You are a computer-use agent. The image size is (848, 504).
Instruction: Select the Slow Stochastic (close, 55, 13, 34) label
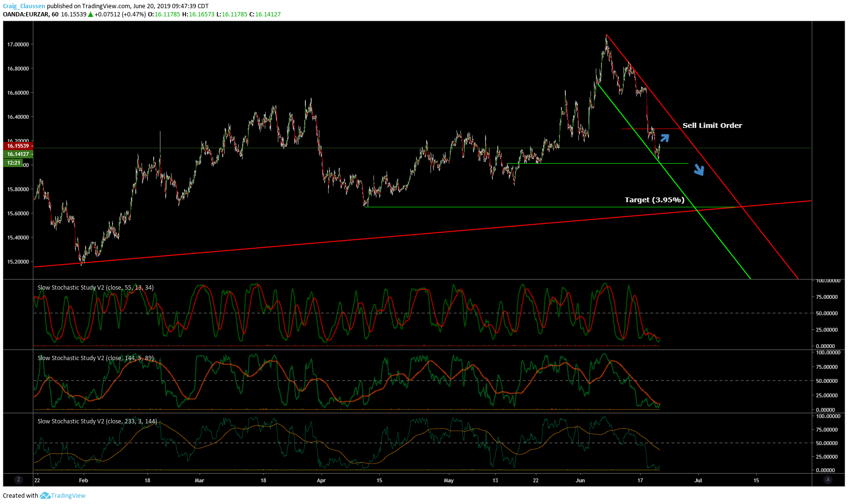coord(96,288)
